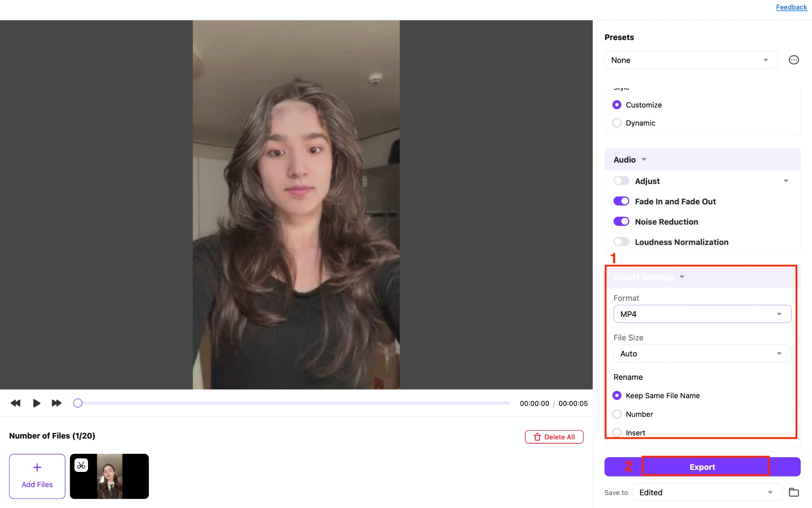Disable the Noise Reduction toggle
Screen dimensions: 812x508
tap(621, 221)
